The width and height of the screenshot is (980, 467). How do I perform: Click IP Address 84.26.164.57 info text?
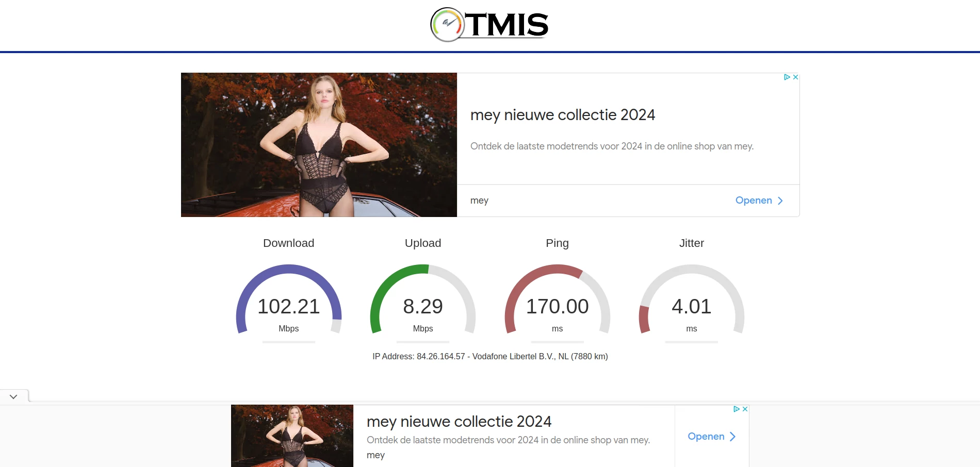click(x=490, y=357)
